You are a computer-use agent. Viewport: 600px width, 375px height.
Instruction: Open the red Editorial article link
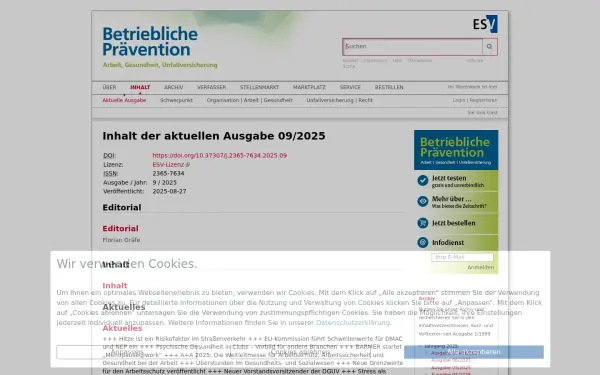pos(121,228)
